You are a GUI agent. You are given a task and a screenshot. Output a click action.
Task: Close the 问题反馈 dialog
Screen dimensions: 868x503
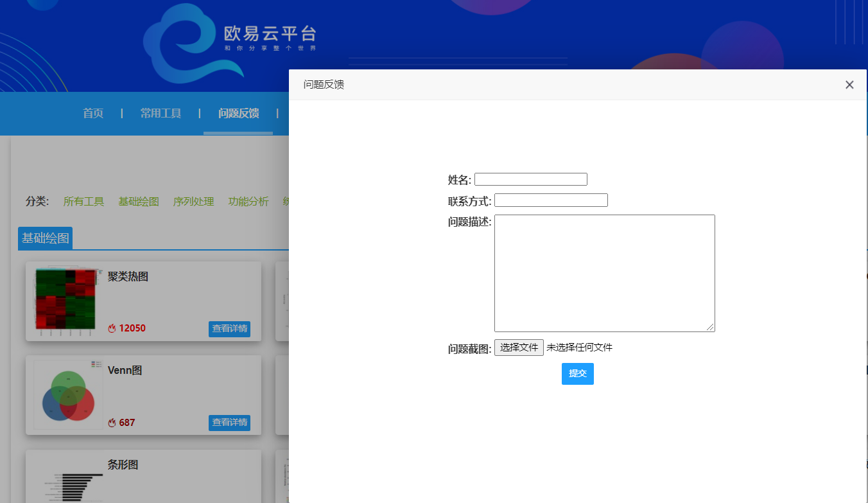(x=849, y=85)
